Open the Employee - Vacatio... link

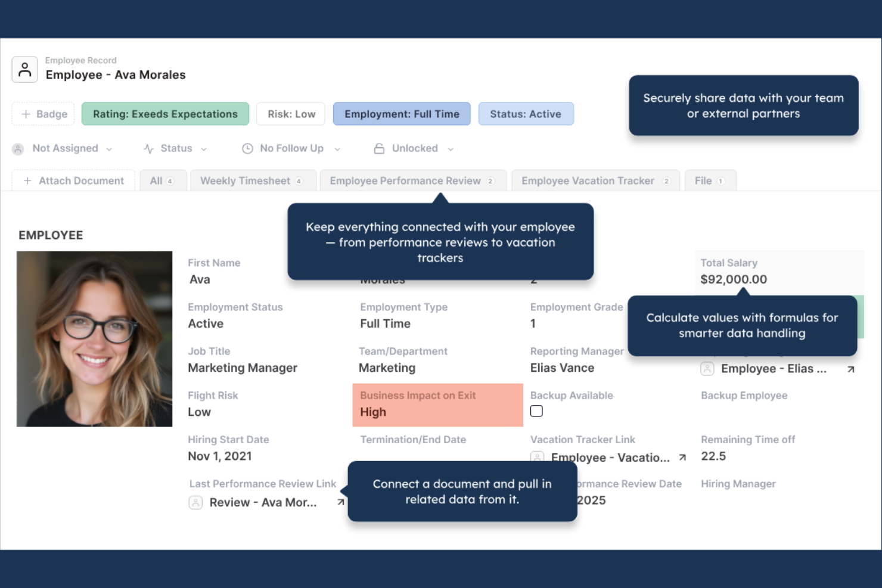pyautogui.click(x=610, y=458)
